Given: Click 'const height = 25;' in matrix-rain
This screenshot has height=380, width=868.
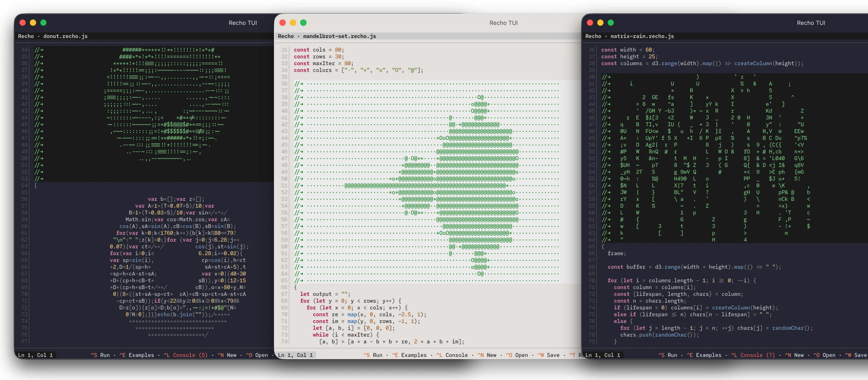Looking at the screenshot, I should tap(629, 57).
